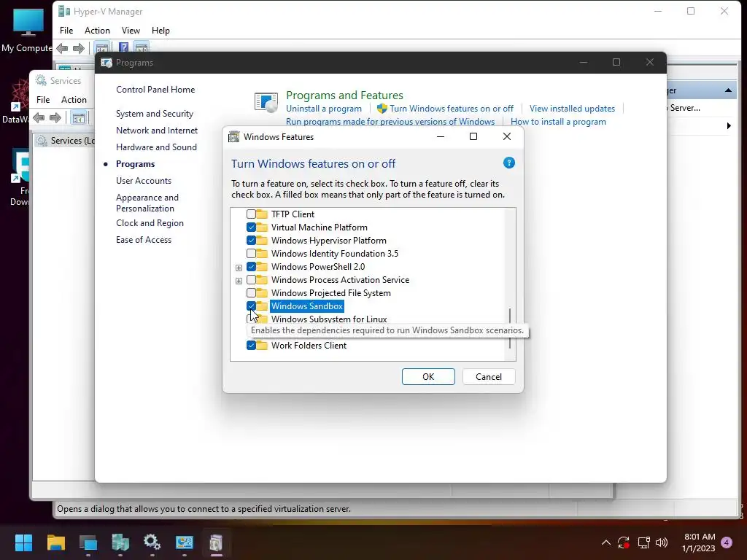The image size is (747, 560).
Task: Open My Computer desktop icon
Action: coord(28,29)
